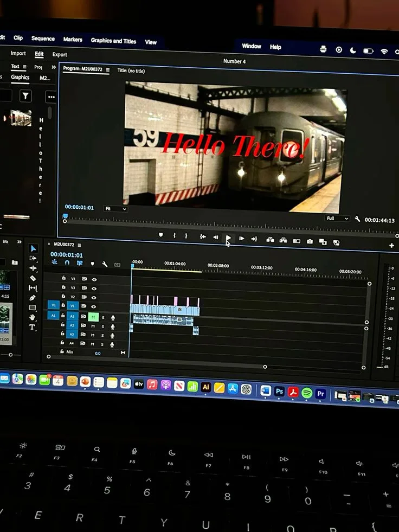Expand hidden tabs chevron beside Prog

point(54,67)
